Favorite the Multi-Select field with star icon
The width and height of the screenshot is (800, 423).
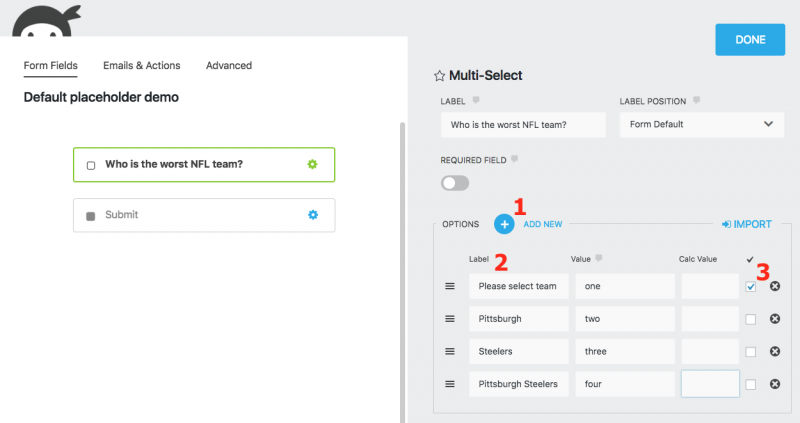point(439,76)
